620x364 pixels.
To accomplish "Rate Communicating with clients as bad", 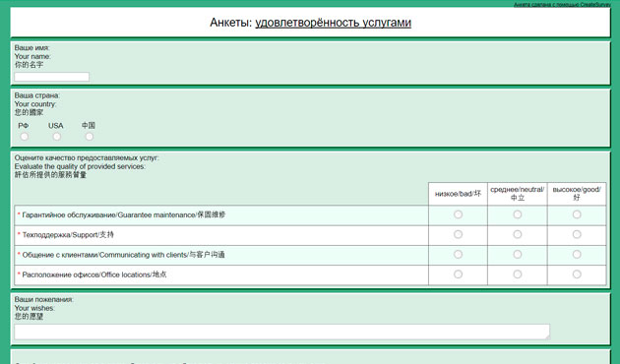I will (x=458, y=254).
